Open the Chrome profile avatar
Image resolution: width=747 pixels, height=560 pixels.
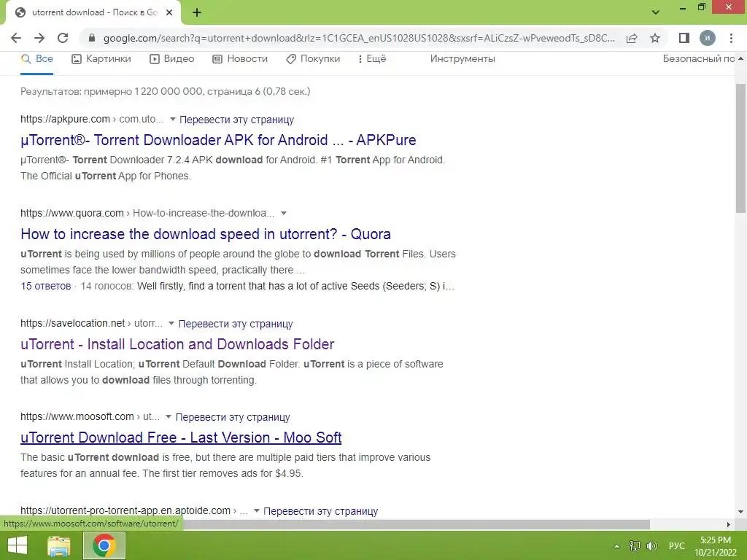[x=708, y=38]
